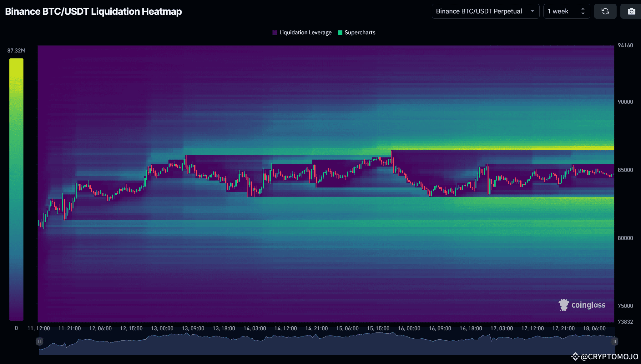The height and width of the screenshot is (364, 641).
Task: Click the green Supercharts legend swatch
Action: pos(340,32)
